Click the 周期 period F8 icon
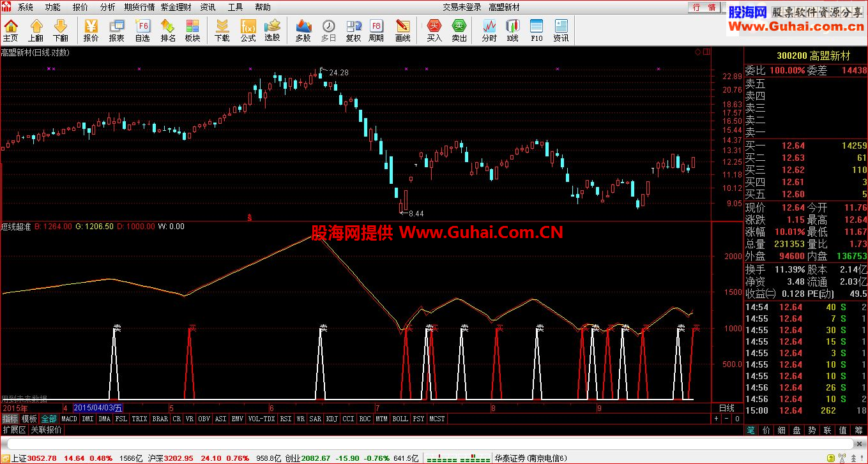 376,30
